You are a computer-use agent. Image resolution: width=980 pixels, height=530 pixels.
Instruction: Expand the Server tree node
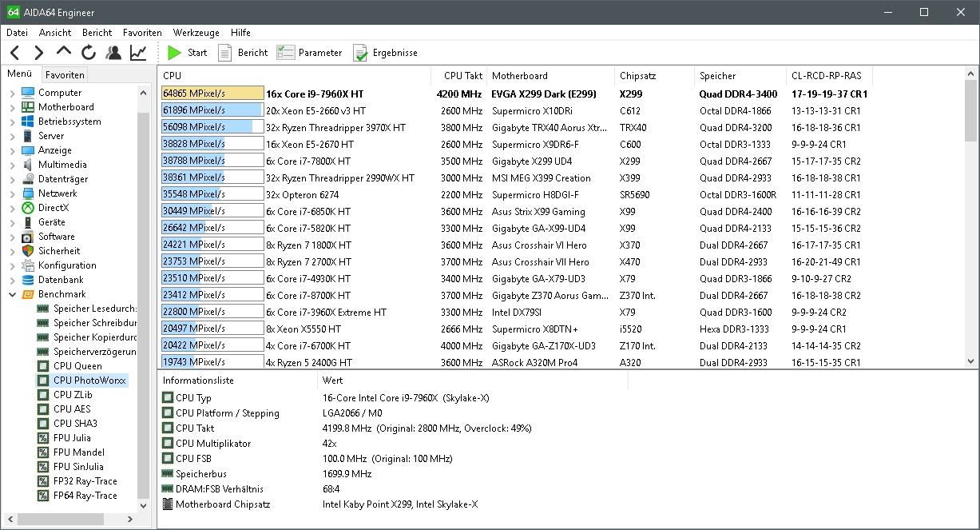coord(12,136)
